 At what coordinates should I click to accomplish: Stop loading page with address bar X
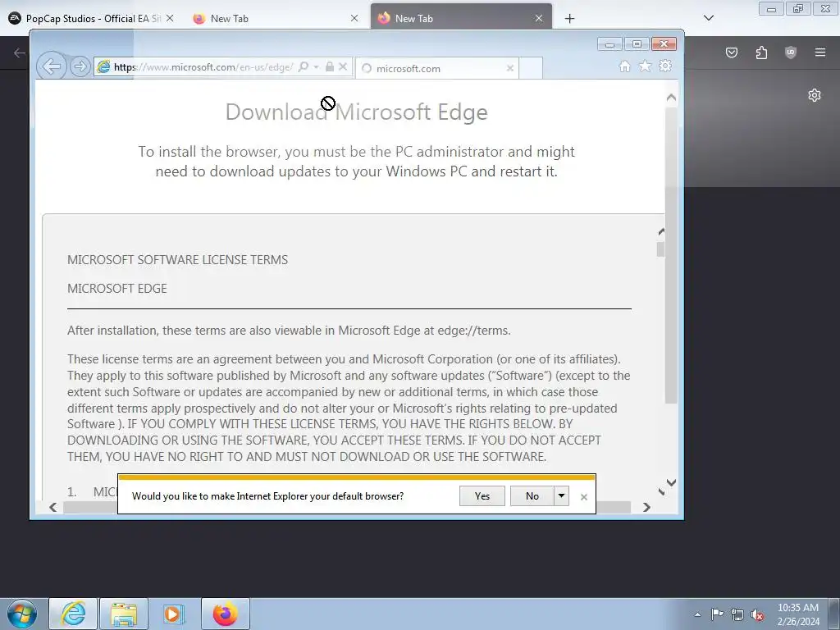point(343,67)
